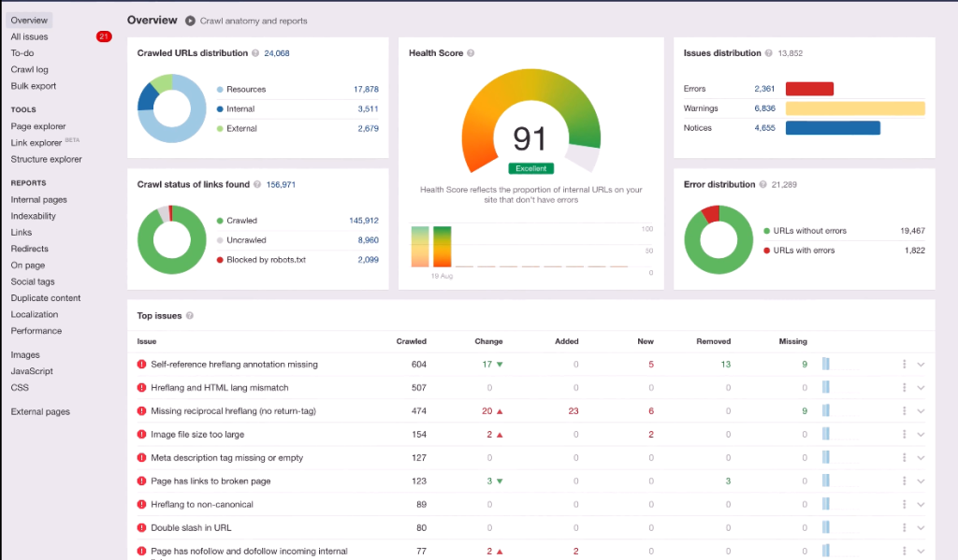Go to Page explorer tool
Screen dimensions: 958x560
coord(38,126)
